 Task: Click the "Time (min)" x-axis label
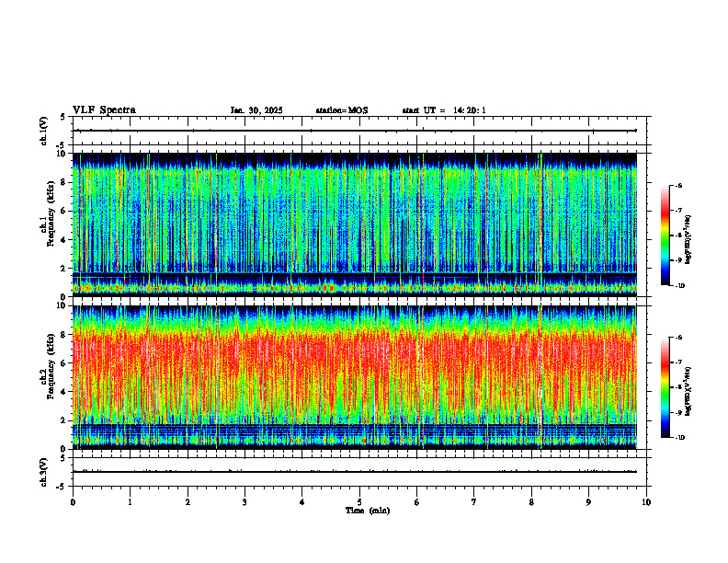click(x=368, y=511)
